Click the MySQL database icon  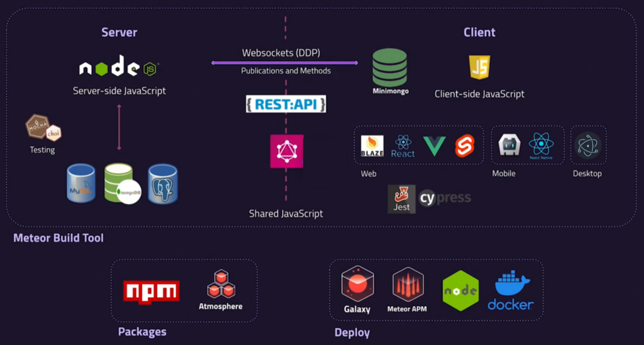tap(81, 183)
